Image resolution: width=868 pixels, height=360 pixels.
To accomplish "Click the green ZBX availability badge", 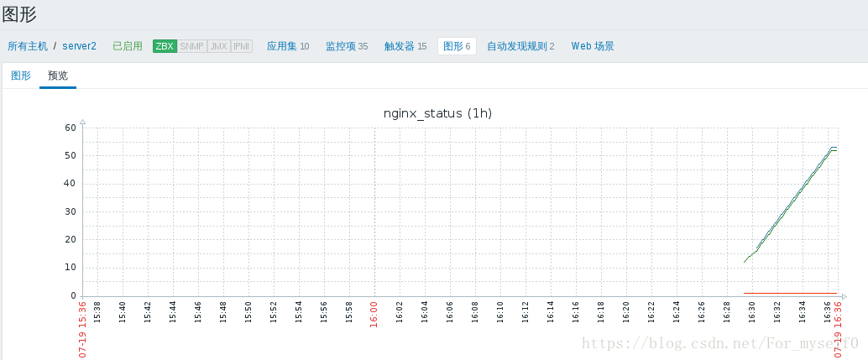I will point(165,46).
